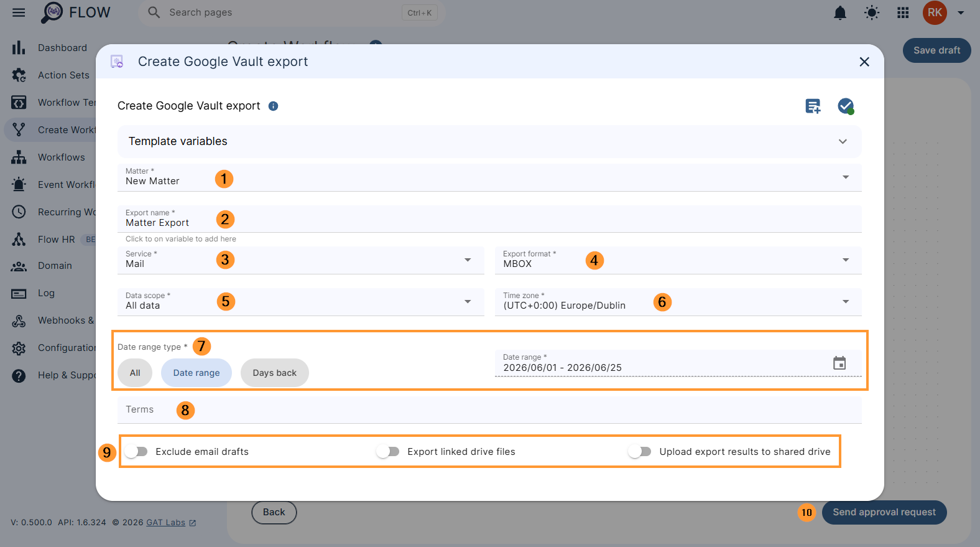The image size is (980, 547).
Task: Open the account dropdown arrow by avatar
Action: [x=961, y=12]
